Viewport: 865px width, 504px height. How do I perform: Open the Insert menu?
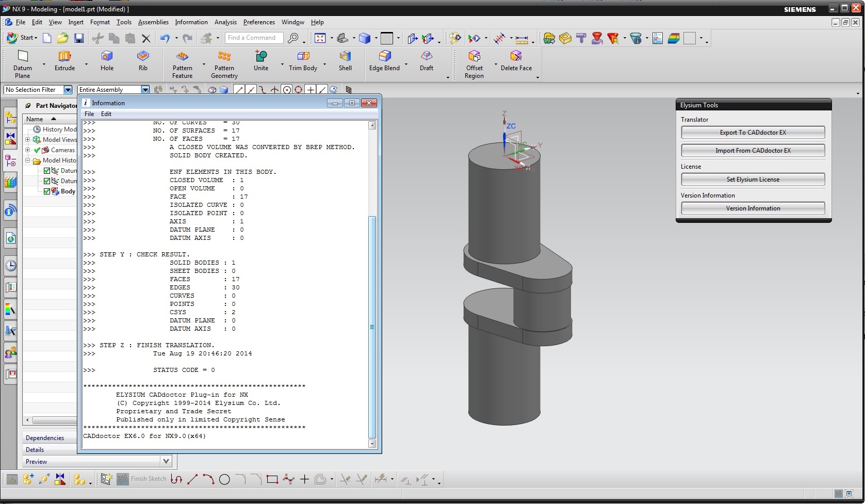tap(76, 22)
